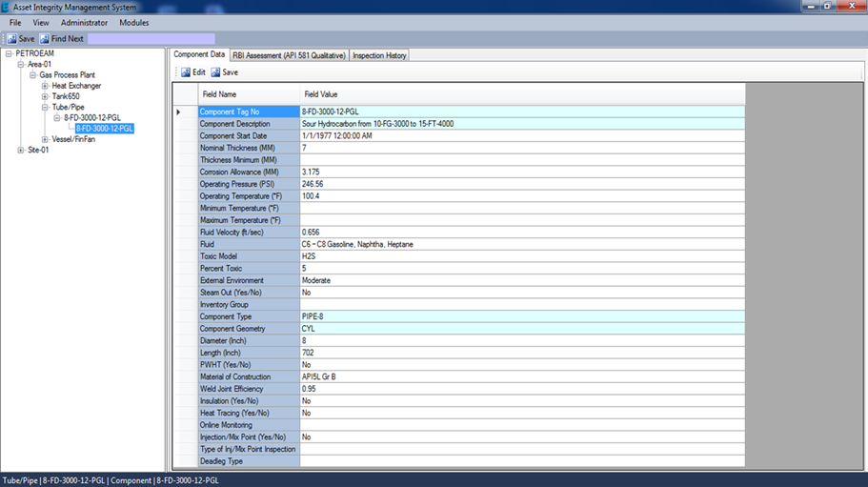Screen dimensions: 868x487
Task: Click the Field Value column header
Action: [321, 94]
